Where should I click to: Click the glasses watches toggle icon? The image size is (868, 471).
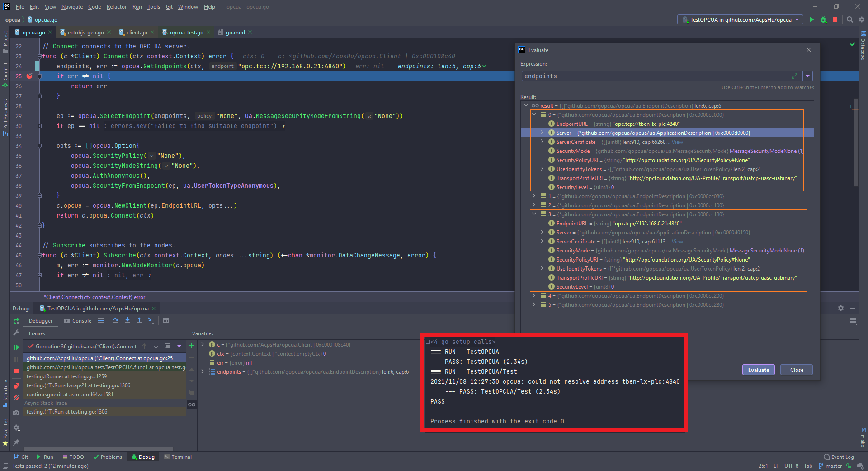click(192, 404)
